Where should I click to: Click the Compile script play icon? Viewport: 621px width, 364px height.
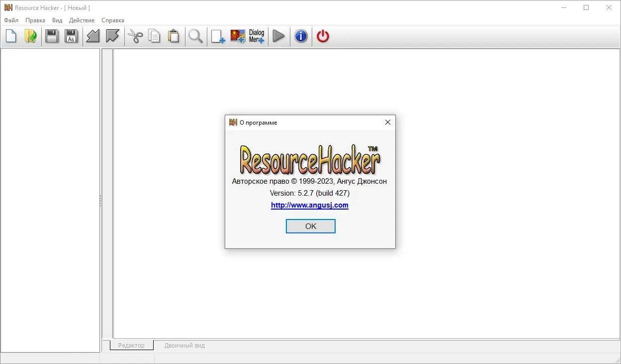(x=279, y=36)
